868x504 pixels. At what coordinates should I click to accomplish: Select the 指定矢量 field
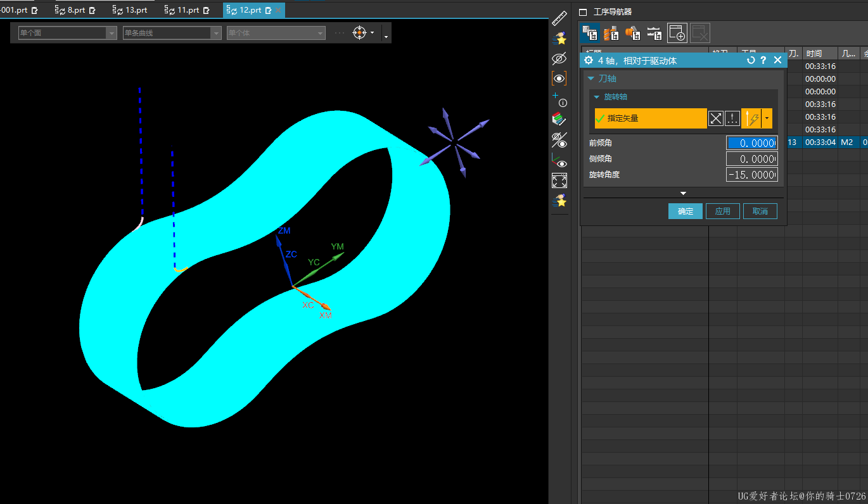(651, 118)
